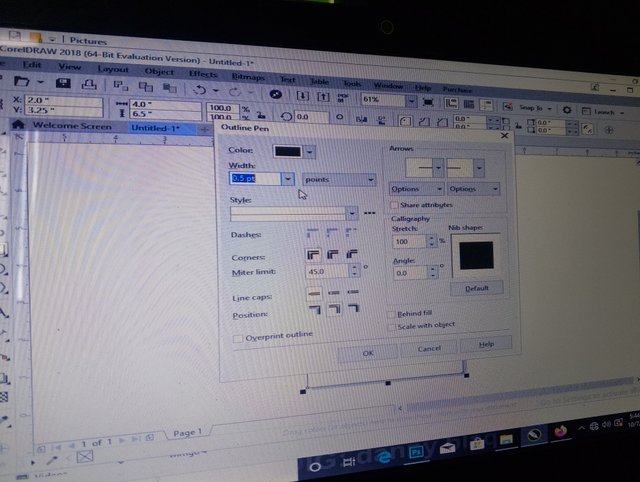Click the Publish to PDF icon

pos(343,98)
